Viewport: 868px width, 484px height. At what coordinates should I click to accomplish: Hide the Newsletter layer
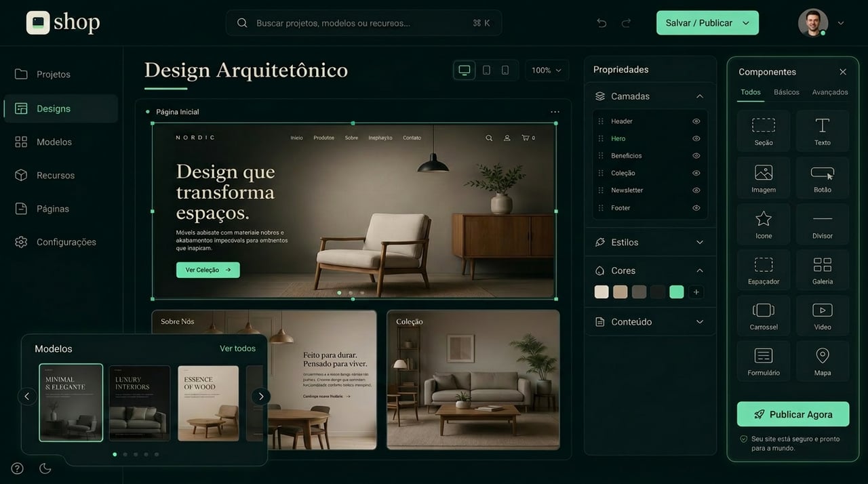coord(696,190)
